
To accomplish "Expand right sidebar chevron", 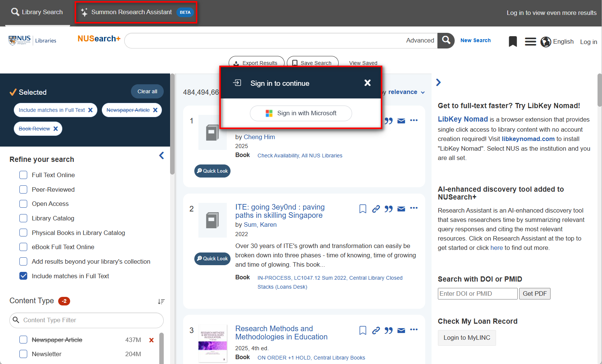I will (x=439, y=82).
